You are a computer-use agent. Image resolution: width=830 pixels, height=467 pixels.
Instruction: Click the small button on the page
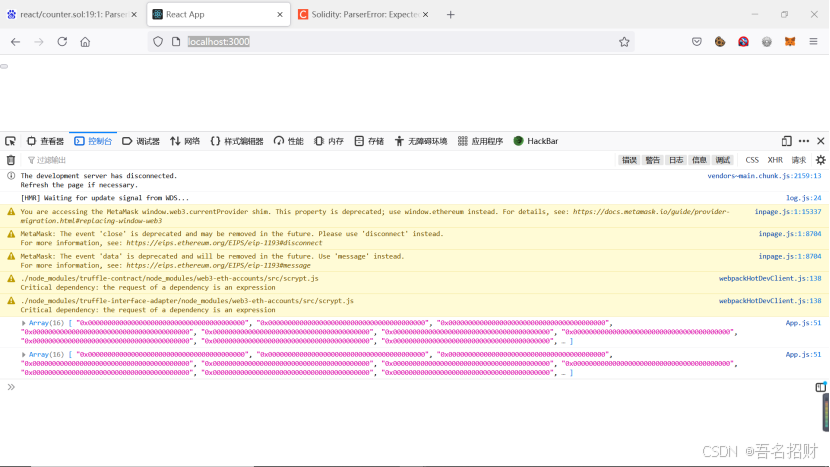pos(4,66)
